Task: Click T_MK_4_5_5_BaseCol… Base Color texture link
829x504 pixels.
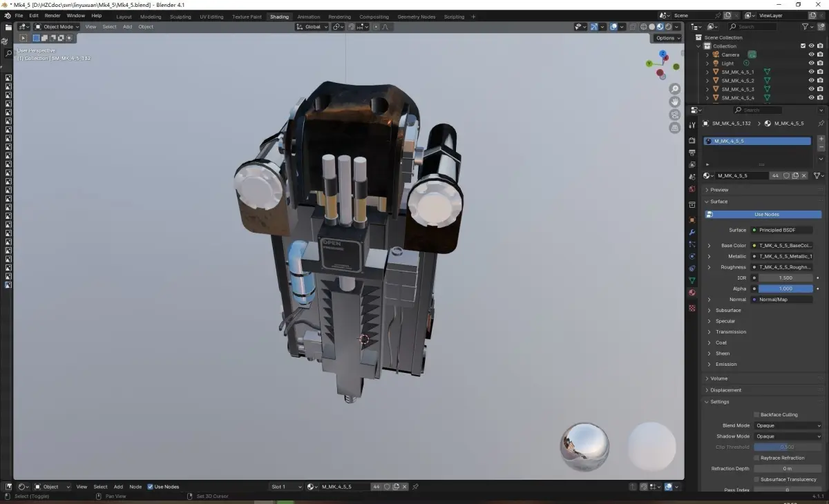Action: (x=782, y=246)
